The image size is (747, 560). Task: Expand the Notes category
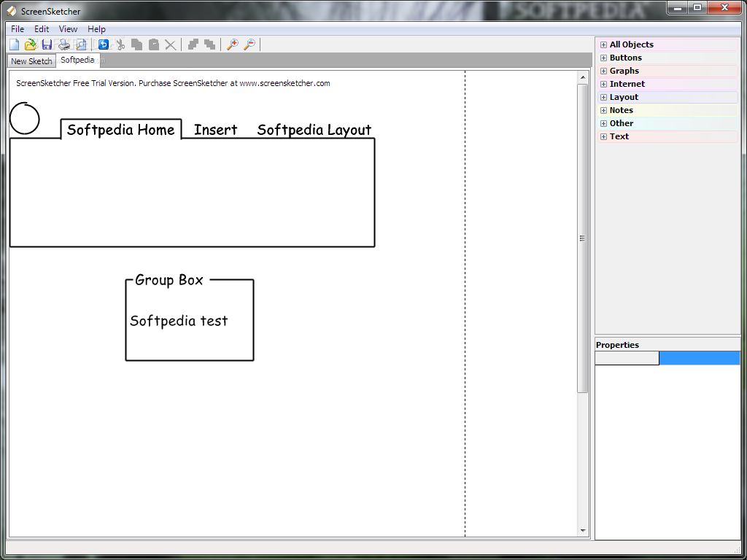[x=603, y=111]
